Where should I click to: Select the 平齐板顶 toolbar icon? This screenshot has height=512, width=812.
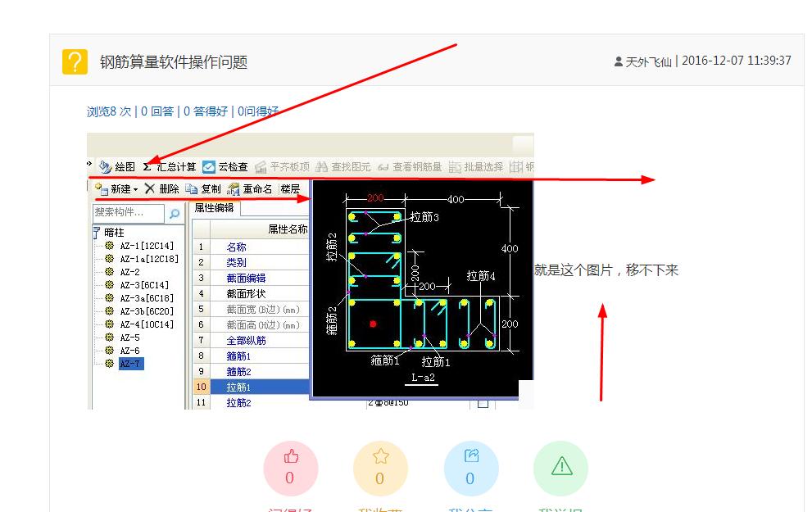pos(261,166)
